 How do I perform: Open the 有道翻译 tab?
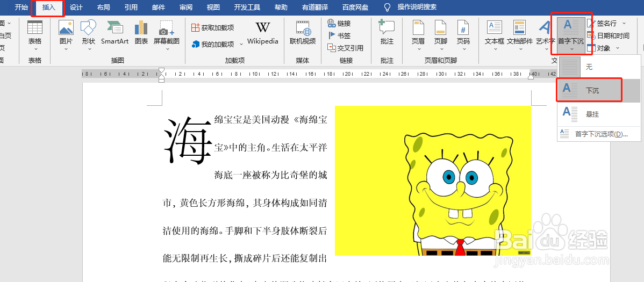click(x=315, y=8)
